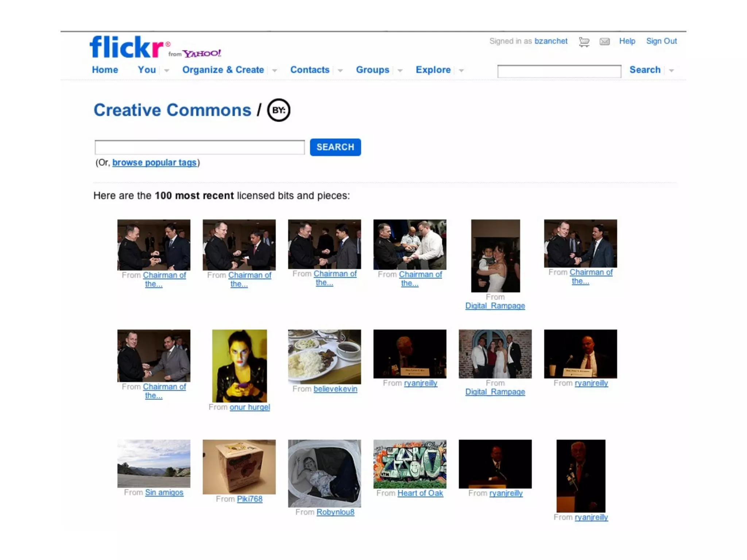This screenshot has height=560, width=747.
Task: Open the Explore menu item
Action: point(433,70)
